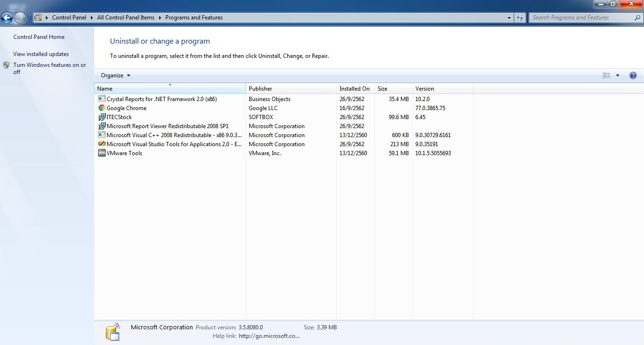This screenshot has height=345, width=644.
Task: Click the change view icon
Action: tap(606, 75)
